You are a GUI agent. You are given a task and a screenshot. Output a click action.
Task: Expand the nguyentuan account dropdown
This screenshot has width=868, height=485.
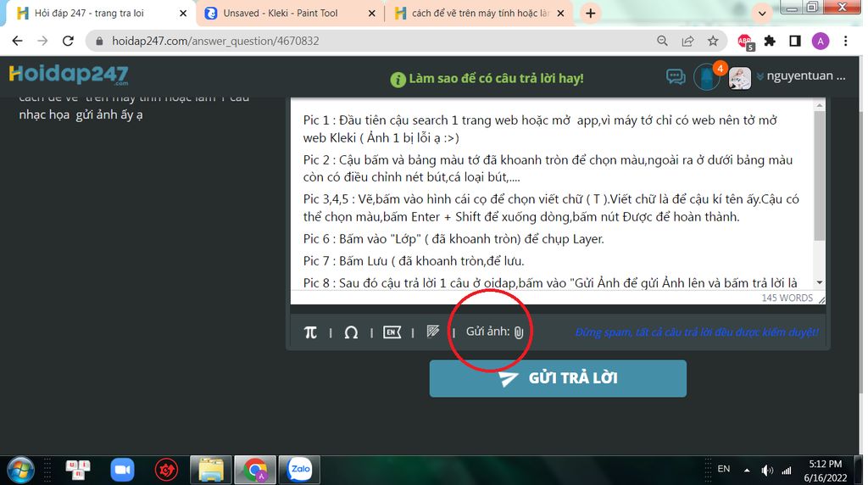pyautogui.click(x=801, y=75)
